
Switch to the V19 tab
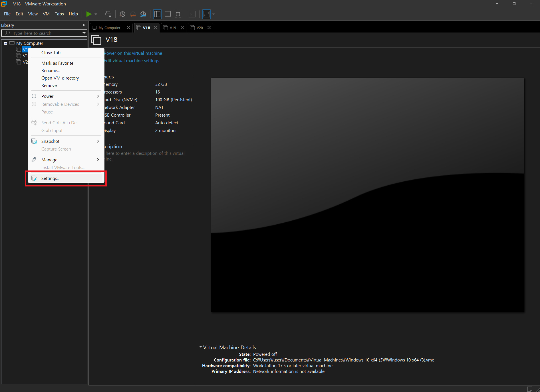(x=173, y=28)
